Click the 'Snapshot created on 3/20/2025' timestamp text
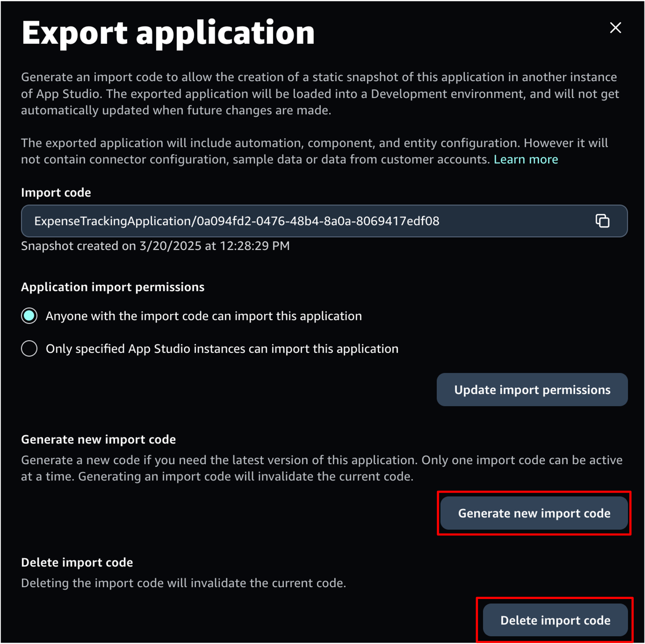 (155, 246)
